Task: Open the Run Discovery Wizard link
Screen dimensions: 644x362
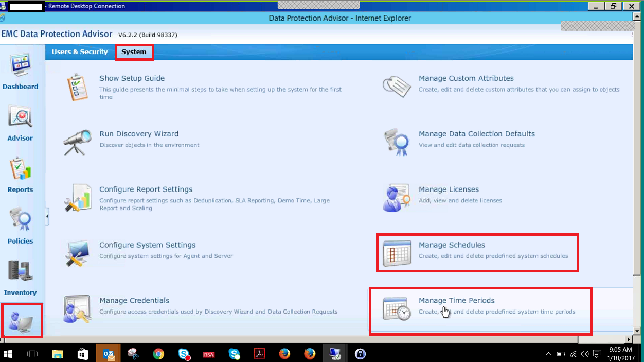Action: point(139,134)
